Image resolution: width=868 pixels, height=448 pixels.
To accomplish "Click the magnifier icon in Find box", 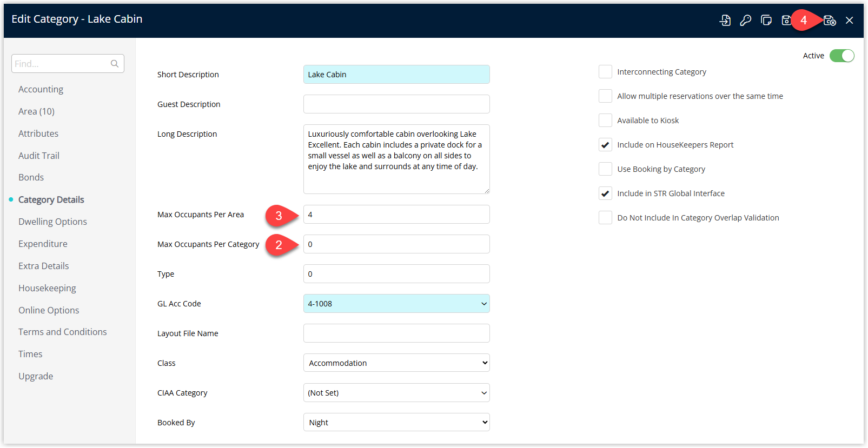I will pos(115,64).
